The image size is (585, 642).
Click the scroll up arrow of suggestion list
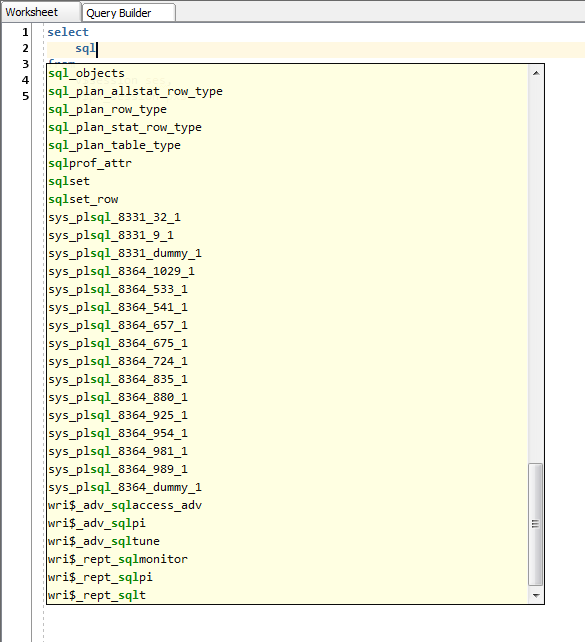point(536,73)
